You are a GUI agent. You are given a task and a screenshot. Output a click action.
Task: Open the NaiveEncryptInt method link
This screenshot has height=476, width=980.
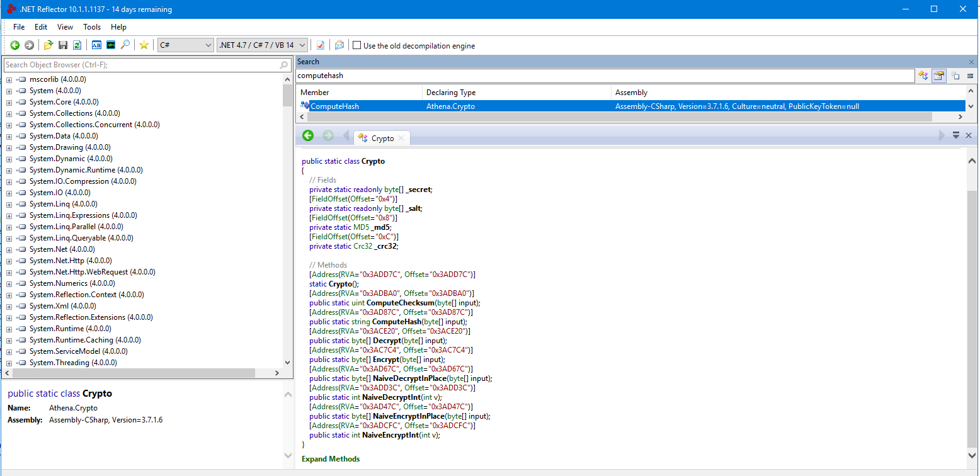point(390,435)
